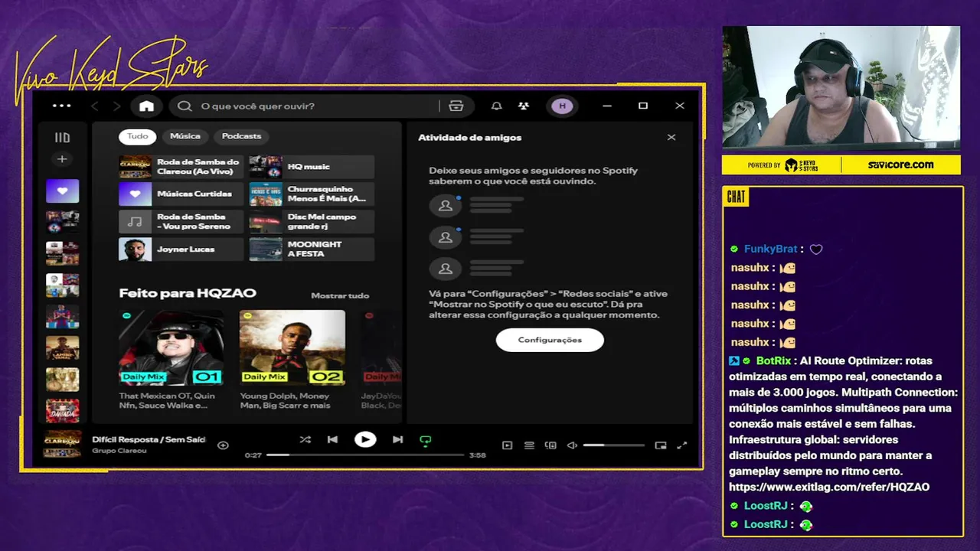
Task: Click the savicore.com banner text
Action: point(900,165)
